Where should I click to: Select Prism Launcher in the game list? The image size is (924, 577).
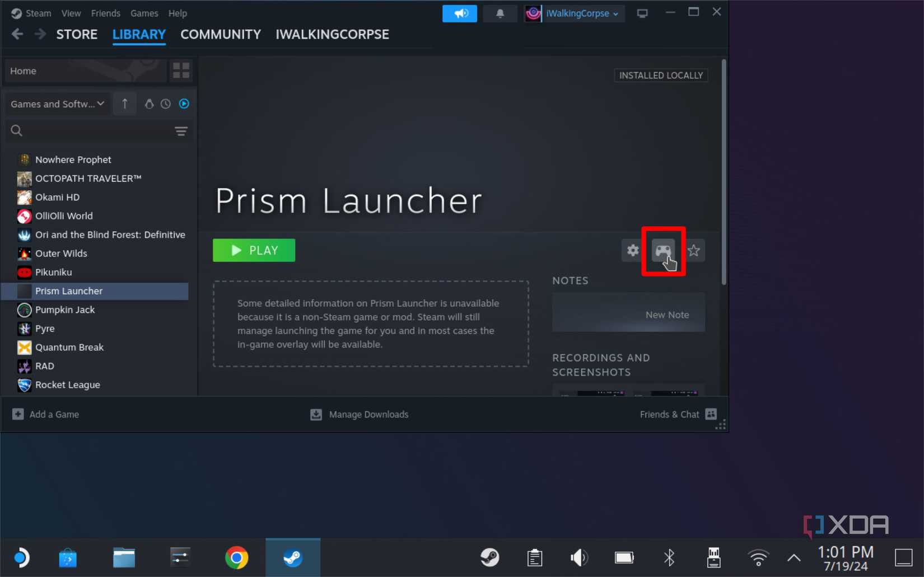95,291
